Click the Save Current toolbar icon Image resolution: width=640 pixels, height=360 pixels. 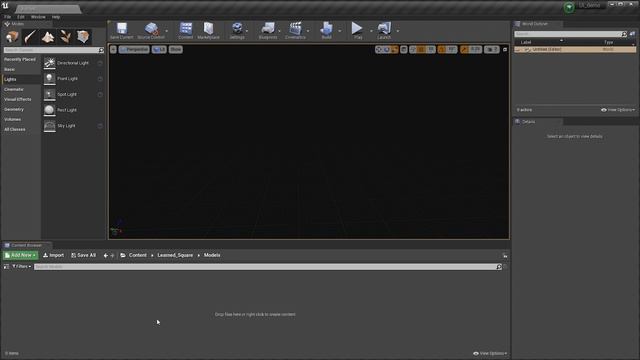tap(122, 29)
